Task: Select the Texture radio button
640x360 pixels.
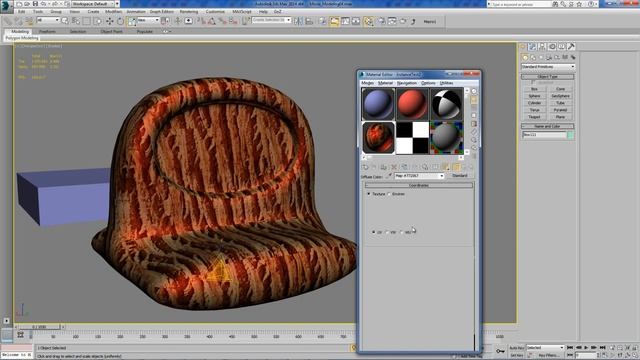Action: pyautogui.click(x=369, y=194)
